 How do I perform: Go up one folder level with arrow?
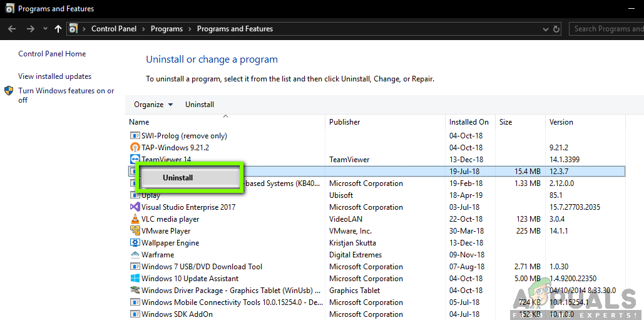58,29
